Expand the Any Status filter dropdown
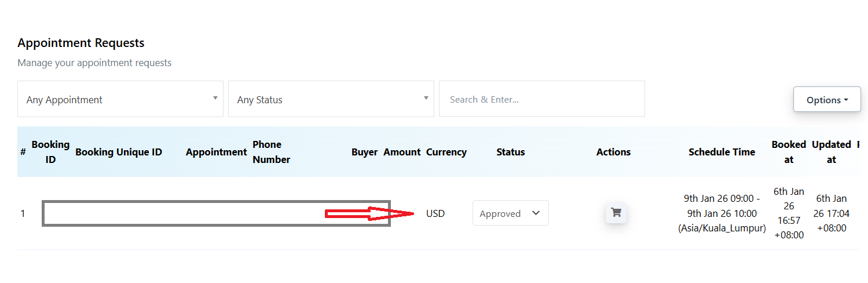 click(x=331, y=99)
